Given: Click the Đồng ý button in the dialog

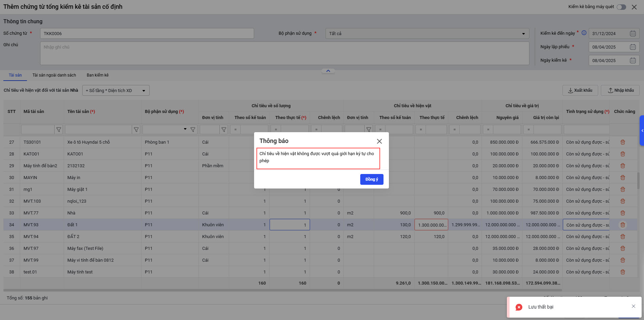Looking at the screenshot, I should pyautogui.click(x=371, y=179).
